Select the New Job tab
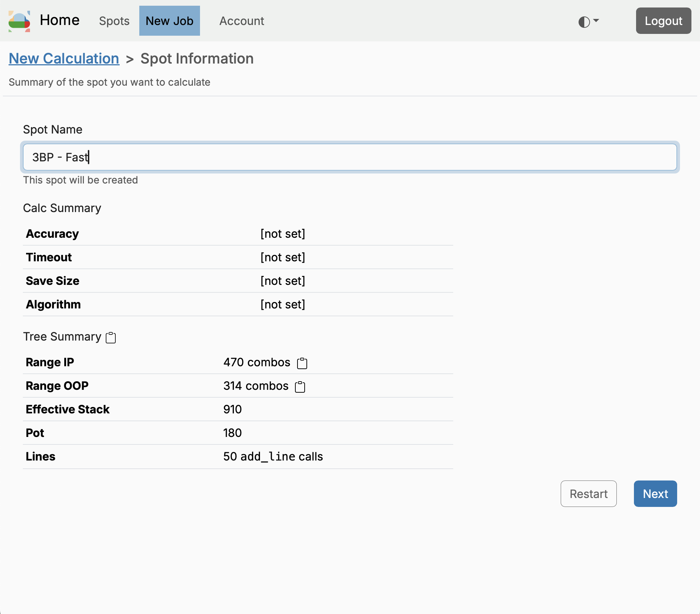This screenshot has width=700, height=614. click(170, 21)
